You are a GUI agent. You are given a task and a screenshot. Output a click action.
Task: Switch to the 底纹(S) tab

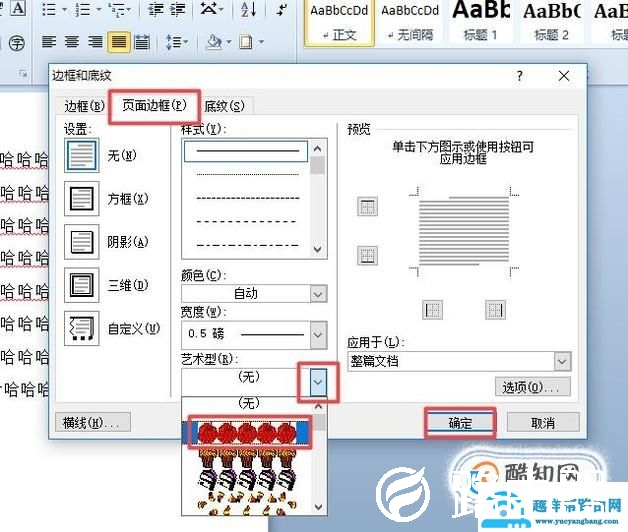click(224, 106)
